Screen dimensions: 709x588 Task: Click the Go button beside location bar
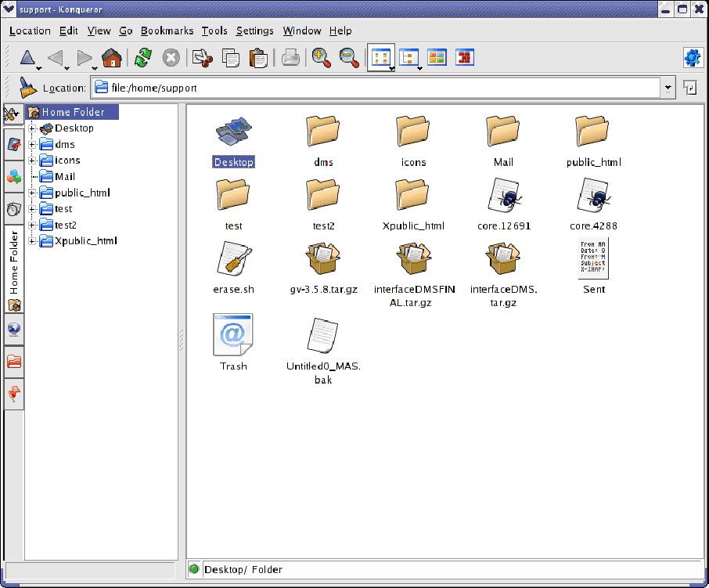690,87
